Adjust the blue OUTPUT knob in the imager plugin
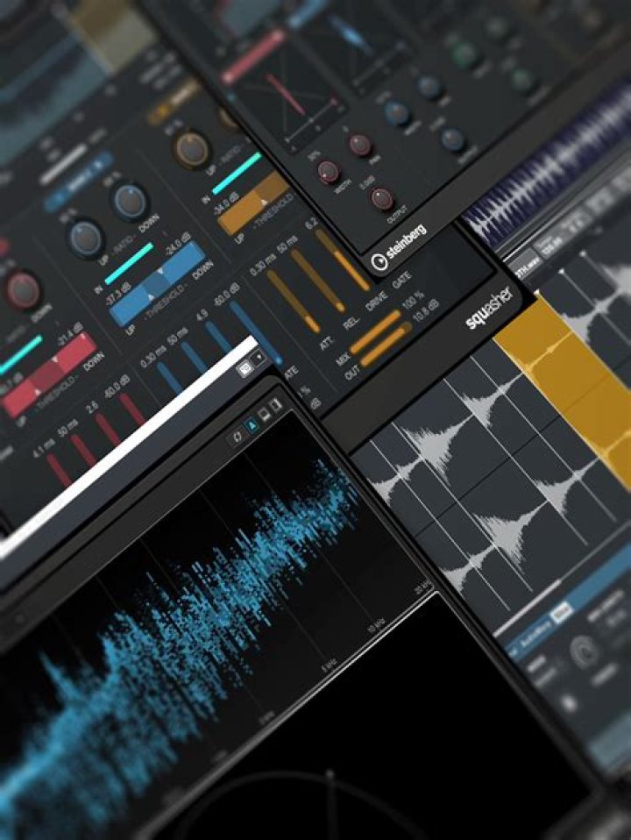Screen dimensions: 631x840 (x=452, y=139)
